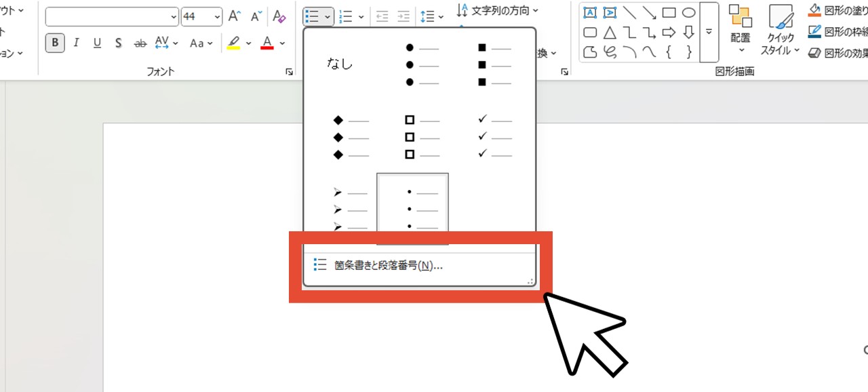This screenshot has height=392, width=868.
Task: Open font dialog launcher
Action: (x=290, y=71)
